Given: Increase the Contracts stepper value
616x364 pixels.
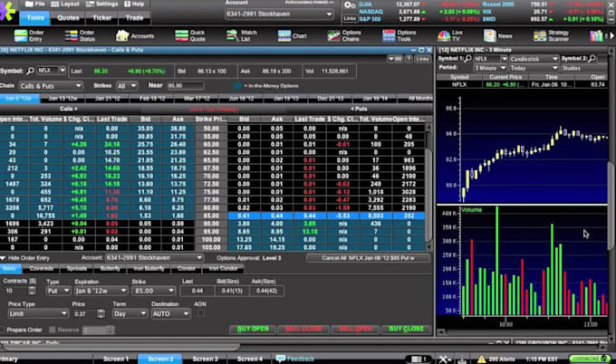Looking at the screenshot, I should [33, 288].
